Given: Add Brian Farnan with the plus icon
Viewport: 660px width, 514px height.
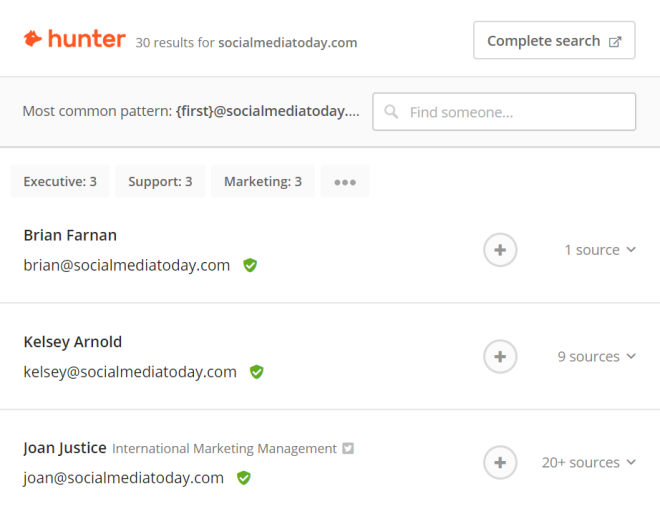Looking at the screenshot, I should (500, 250).
